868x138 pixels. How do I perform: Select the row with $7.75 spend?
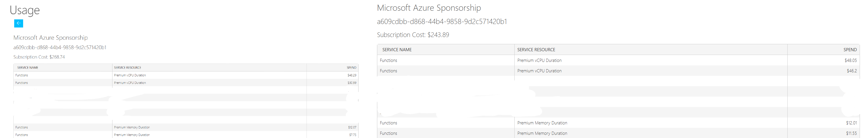[186, 135]
